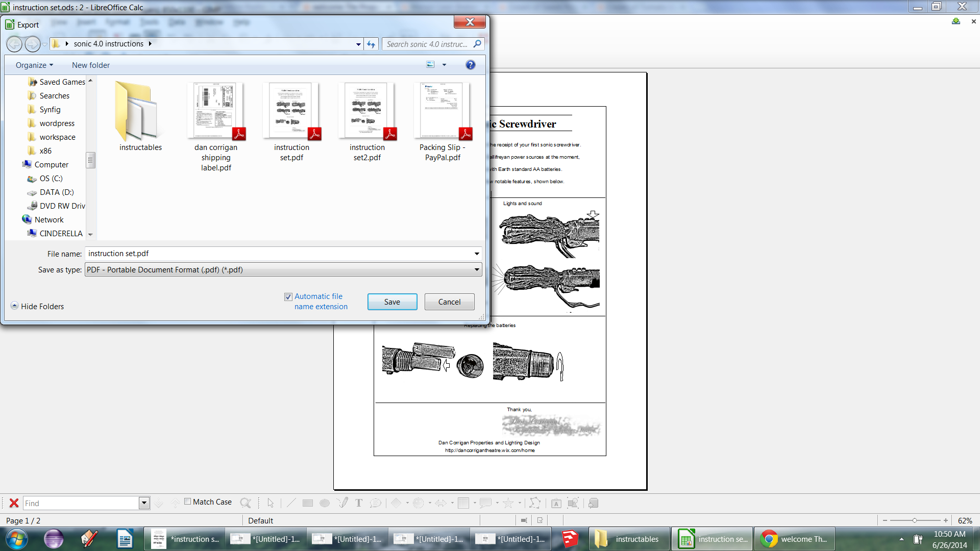Close the Find toolbar with red X
The width and height of the screenshot is (980, 551).
14,503
